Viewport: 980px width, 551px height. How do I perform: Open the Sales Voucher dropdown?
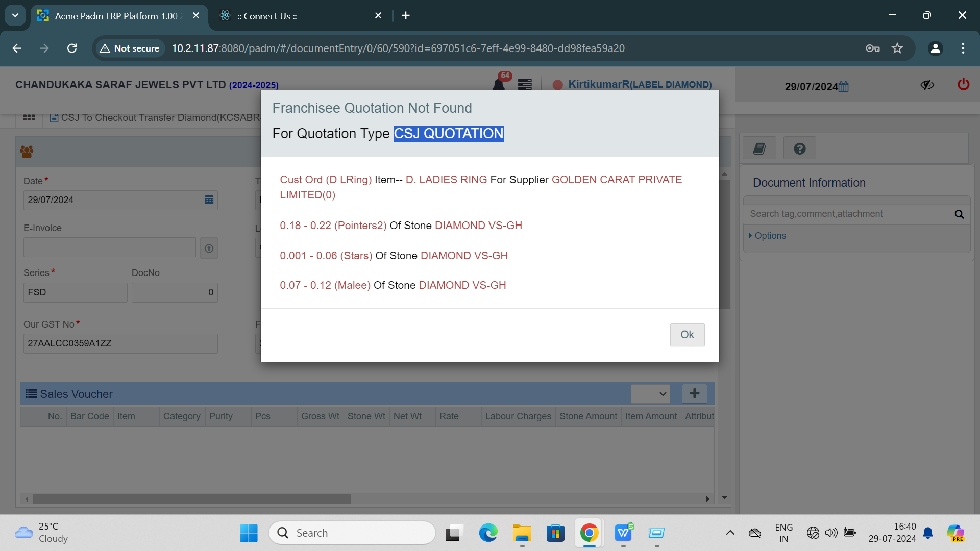pyautogui.click(x=650, y=393)
